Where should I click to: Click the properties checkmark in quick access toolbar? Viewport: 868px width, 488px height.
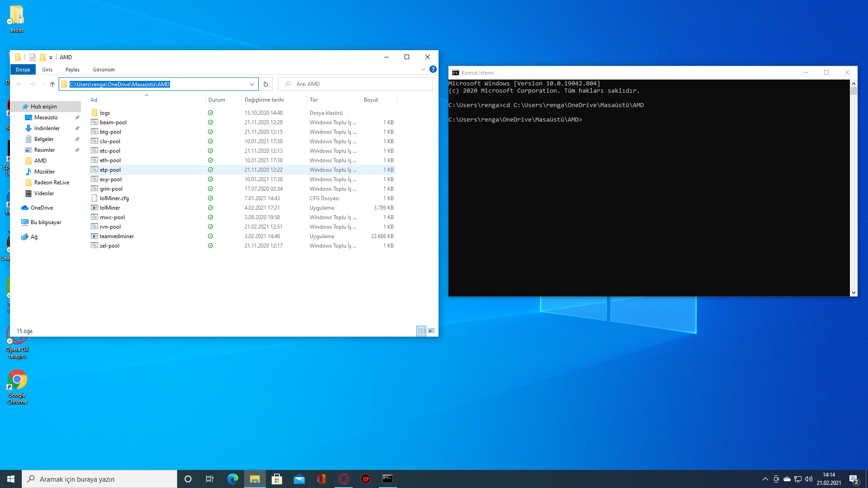(33, 57)
